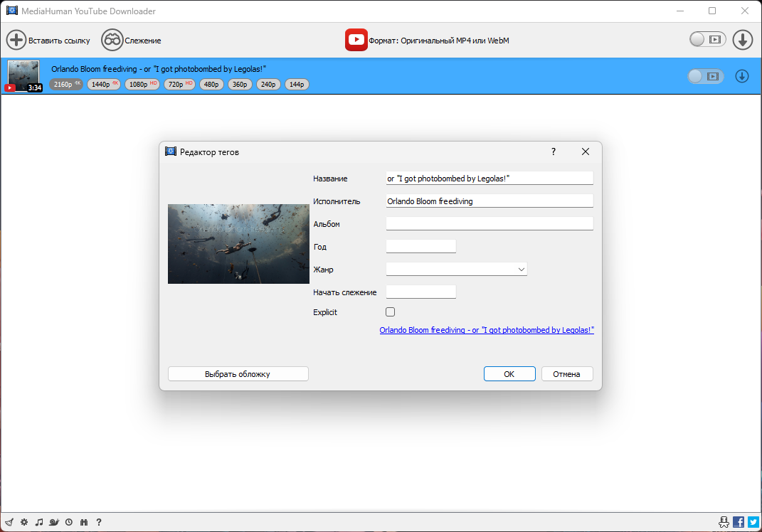The width and height of the screenshot is (762, 532).
Task: Select 240p quality option
Action: pos(268,84)
